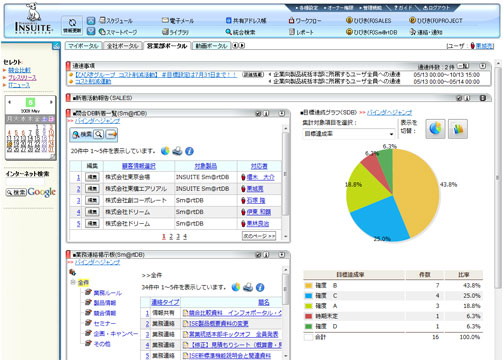Click the red 時期未定 legend swatch
Screen dimensions: 503x361
(x=308, y=316)
